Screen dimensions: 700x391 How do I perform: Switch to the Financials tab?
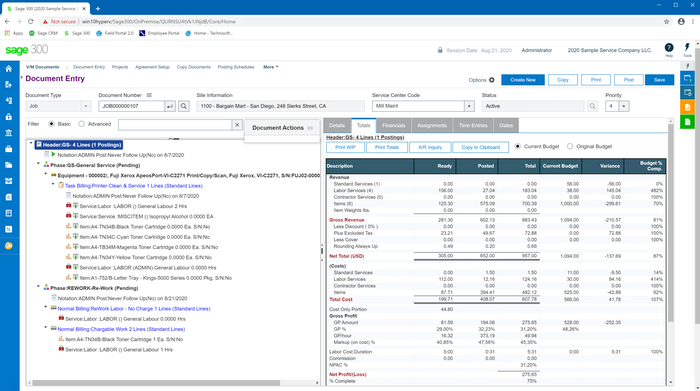394,125
